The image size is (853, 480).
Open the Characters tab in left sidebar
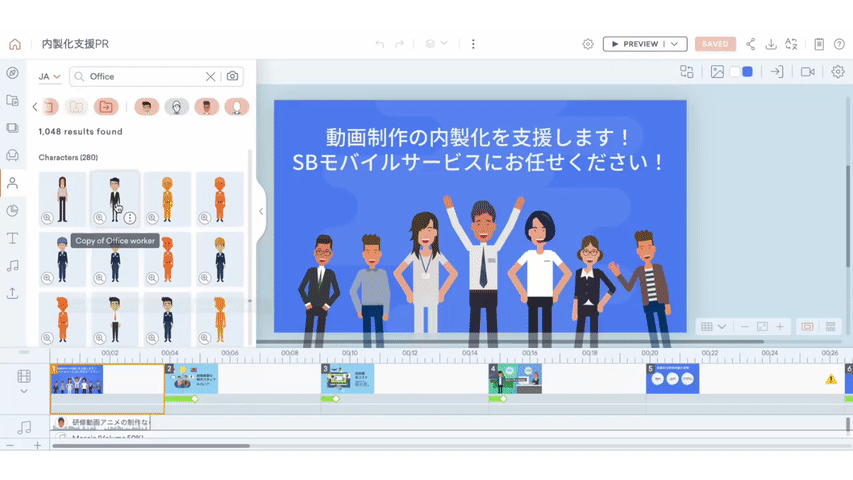pyautogui.click(x=13, y=184)
